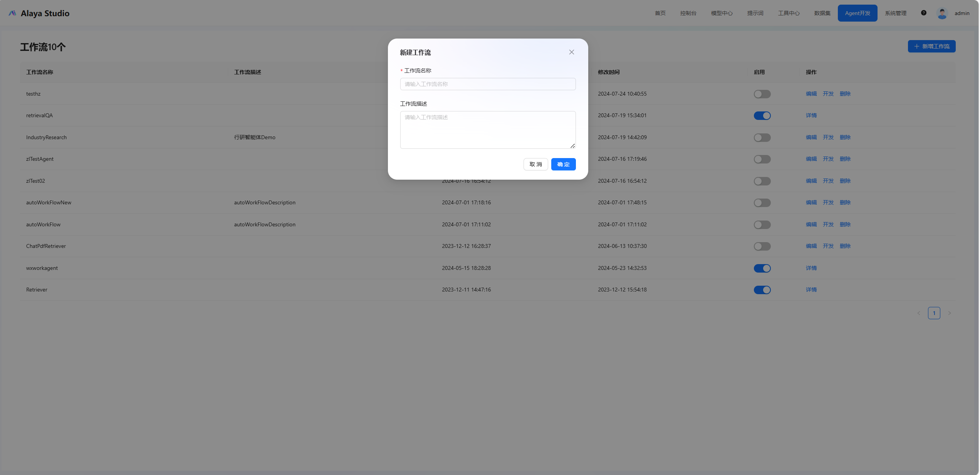The width and height of the screenshot is (980, 475).
Task: Click the 确定 confirm button
Action: [563, 164]
